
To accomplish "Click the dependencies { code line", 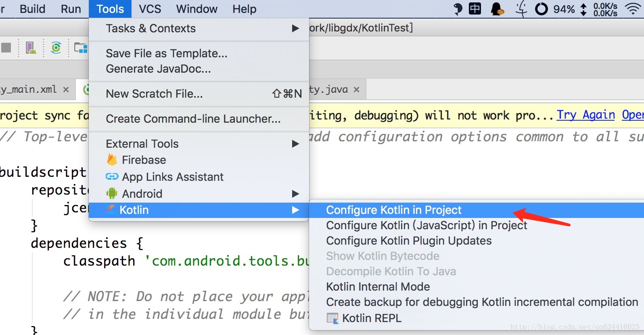I will pos(87,243).
